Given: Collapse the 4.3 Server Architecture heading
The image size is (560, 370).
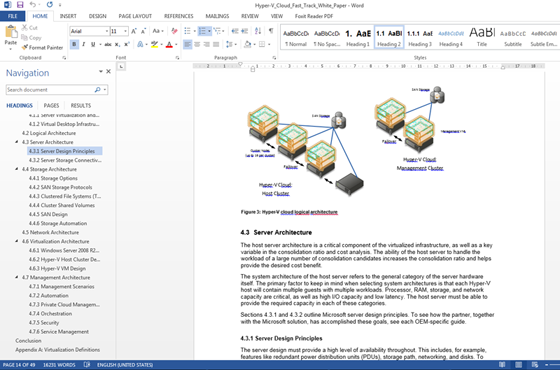Looking at the screenshot, I should [x=16, y=142].
